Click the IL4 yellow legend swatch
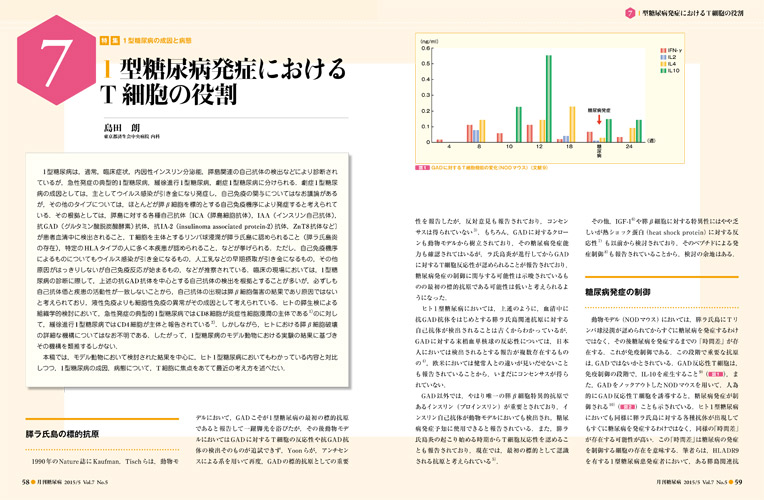This screenshot has height=500, width=764. coord(663,64)
